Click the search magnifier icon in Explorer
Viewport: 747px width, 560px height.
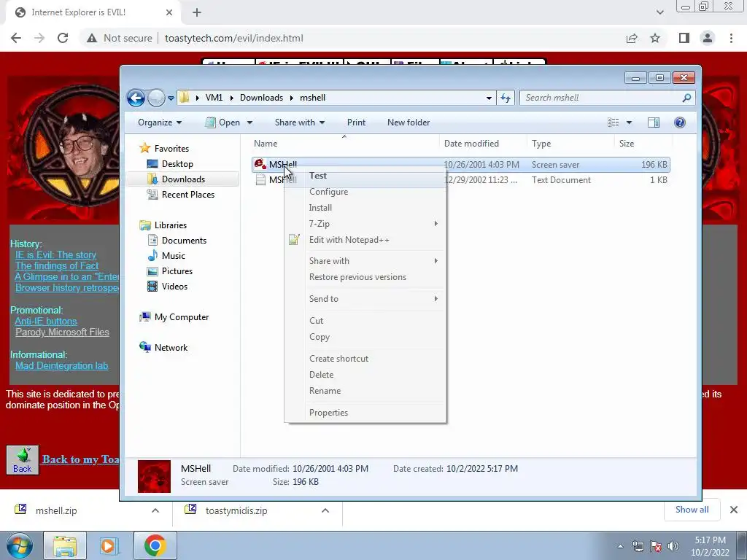tap(686, 98)
